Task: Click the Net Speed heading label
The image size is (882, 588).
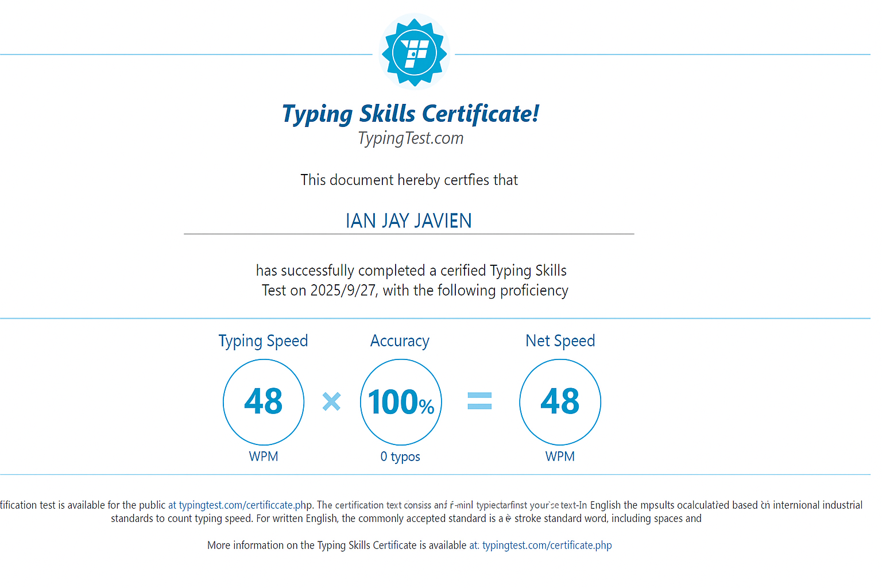Action: click(x=560, y=341)
